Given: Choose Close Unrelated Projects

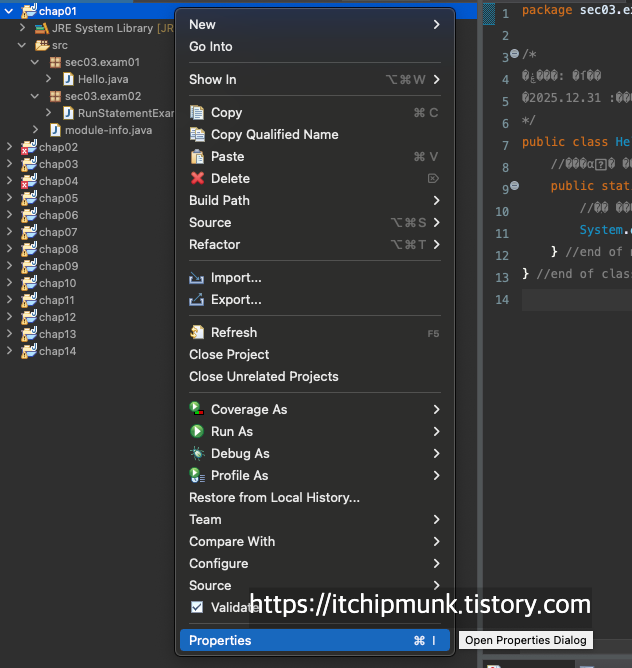Looking at the screenshot, I should [x=315, y=377].
